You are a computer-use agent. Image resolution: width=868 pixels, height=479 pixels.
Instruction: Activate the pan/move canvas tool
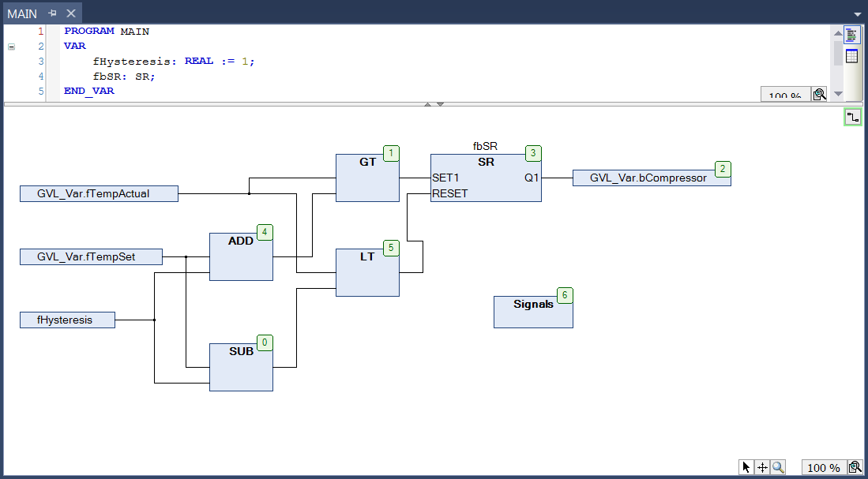pos(762,467)
